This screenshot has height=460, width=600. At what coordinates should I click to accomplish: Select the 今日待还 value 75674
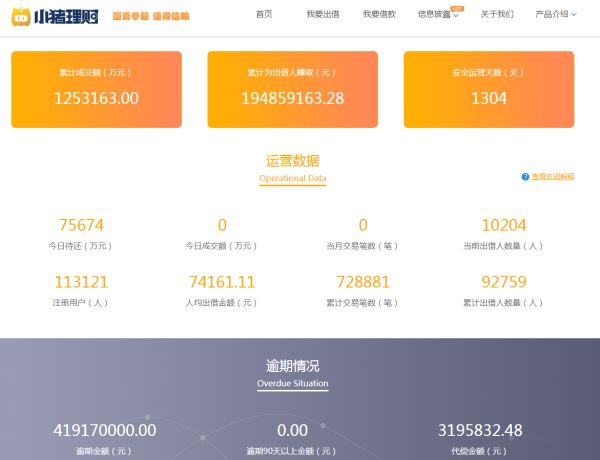[81, 225]
